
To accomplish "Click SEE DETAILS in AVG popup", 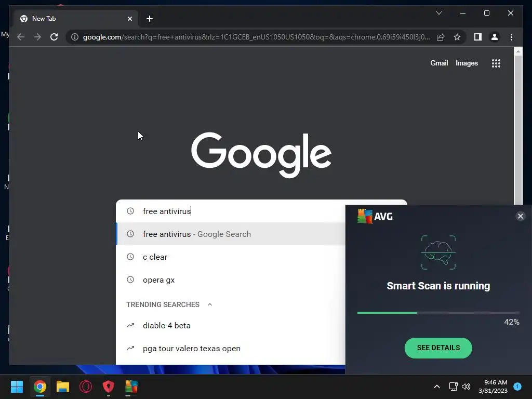I will [x=438, y=348].
